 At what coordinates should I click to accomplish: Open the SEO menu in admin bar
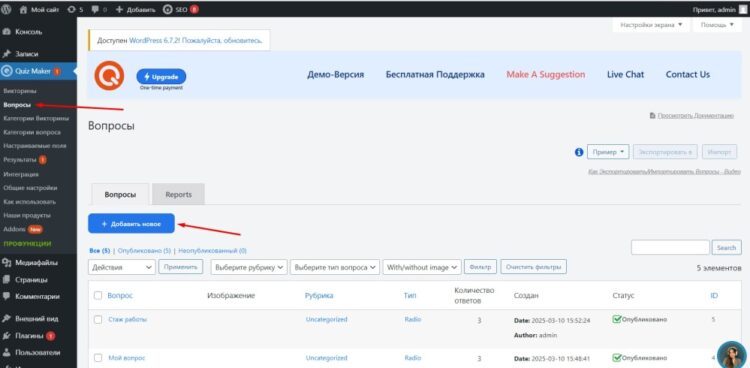(x=180, y=9)
